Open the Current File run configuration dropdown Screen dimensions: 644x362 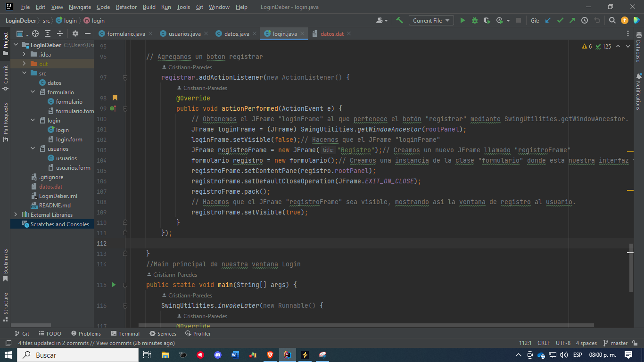point(430,20)
